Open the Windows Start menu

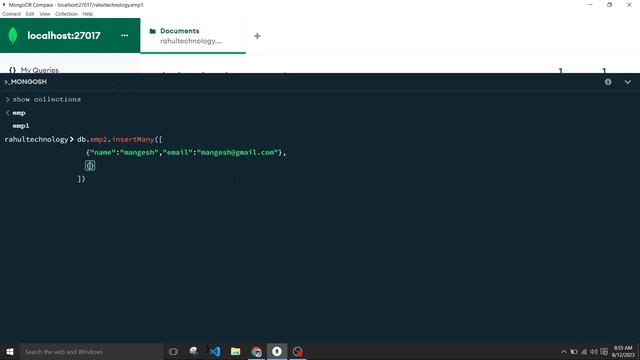pyautogui.click(x=10, y=351)
